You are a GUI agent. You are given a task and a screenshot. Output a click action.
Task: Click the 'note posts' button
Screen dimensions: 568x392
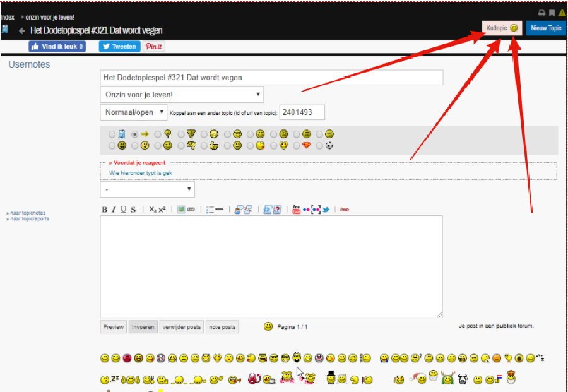tap(222, 327)
